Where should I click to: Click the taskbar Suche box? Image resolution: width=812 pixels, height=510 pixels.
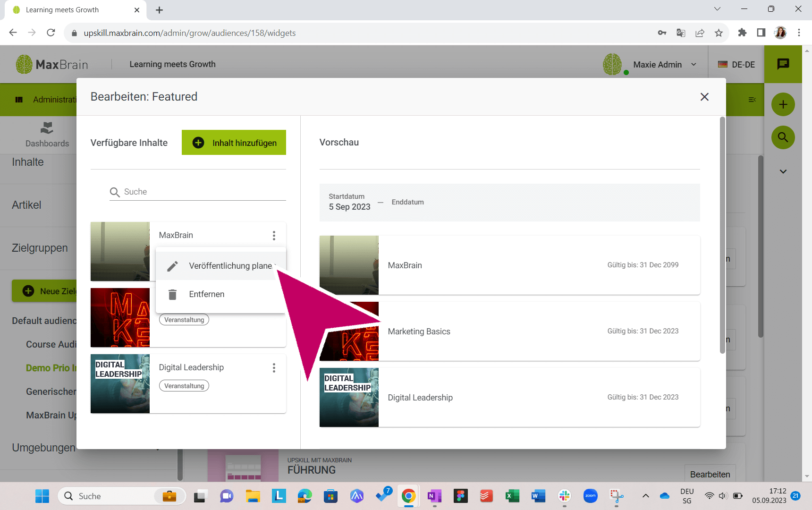click(121, 496)
